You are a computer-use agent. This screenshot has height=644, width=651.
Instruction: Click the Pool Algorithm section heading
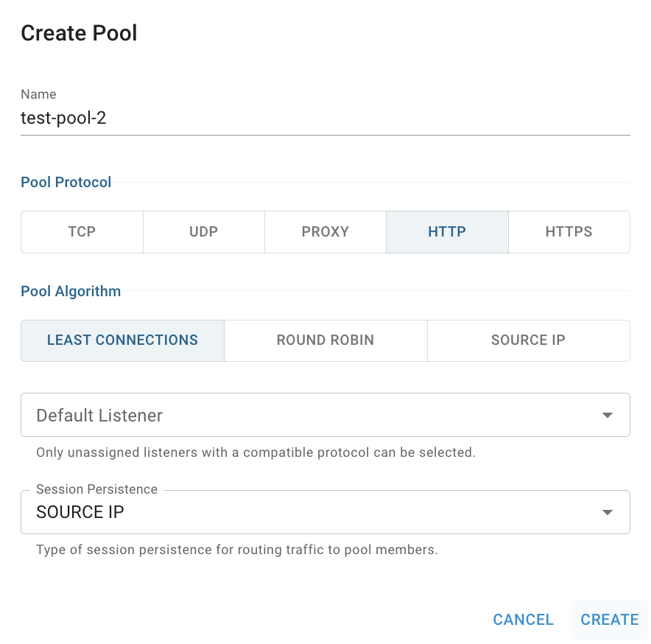click(x=71, y=291)
